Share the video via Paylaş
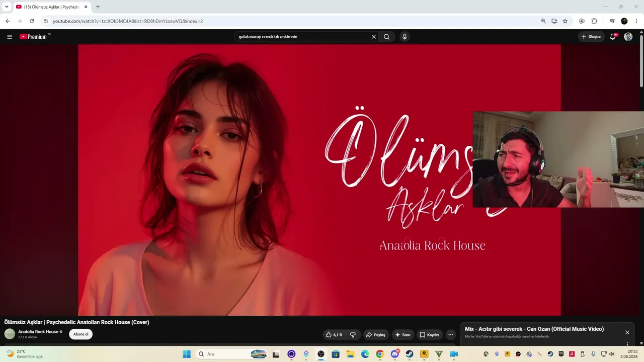 (375, 335)
